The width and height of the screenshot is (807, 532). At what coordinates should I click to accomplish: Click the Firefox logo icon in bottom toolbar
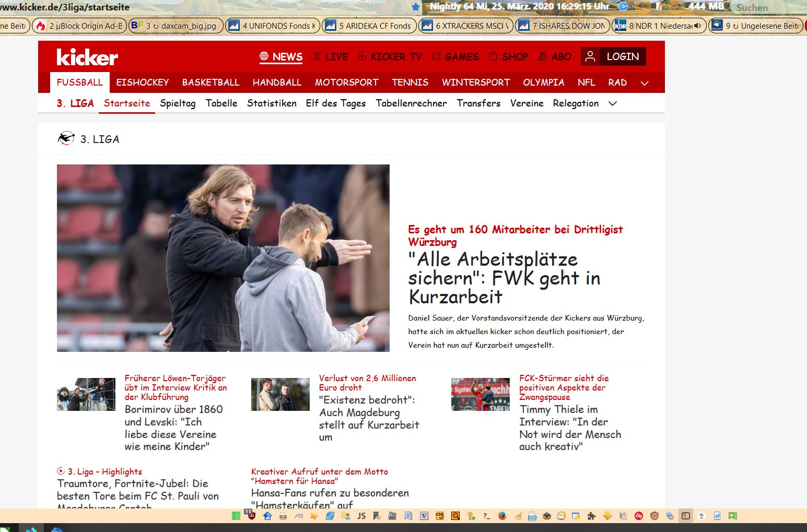pyautogui.click(x=502, y=516)
